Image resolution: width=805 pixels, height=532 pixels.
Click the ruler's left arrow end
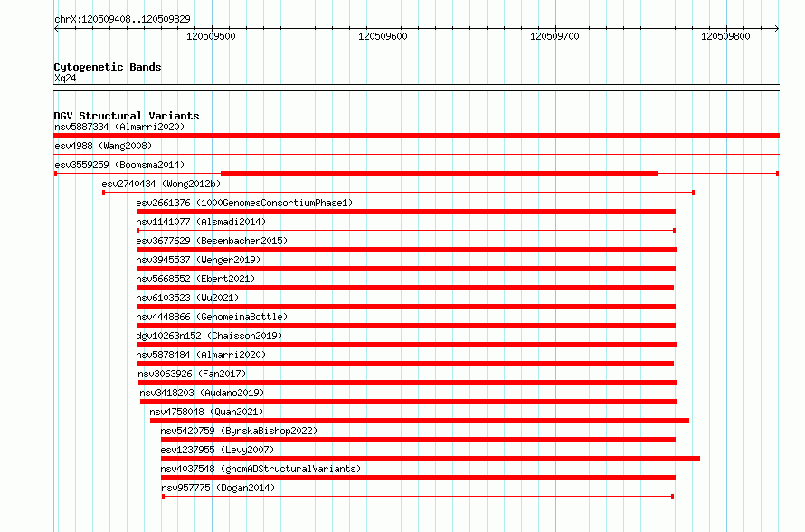pos(56,28)
